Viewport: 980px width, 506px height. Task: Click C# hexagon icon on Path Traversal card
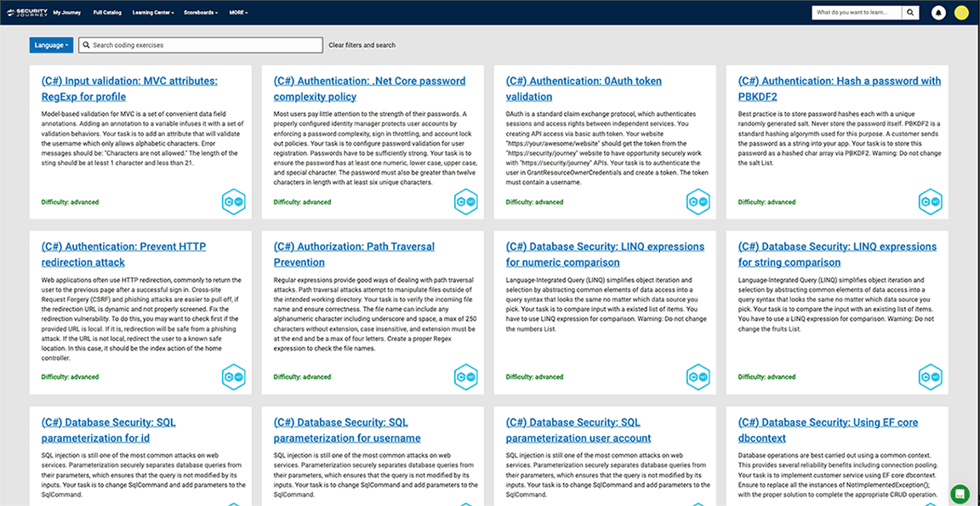click(x=466, y=377)
